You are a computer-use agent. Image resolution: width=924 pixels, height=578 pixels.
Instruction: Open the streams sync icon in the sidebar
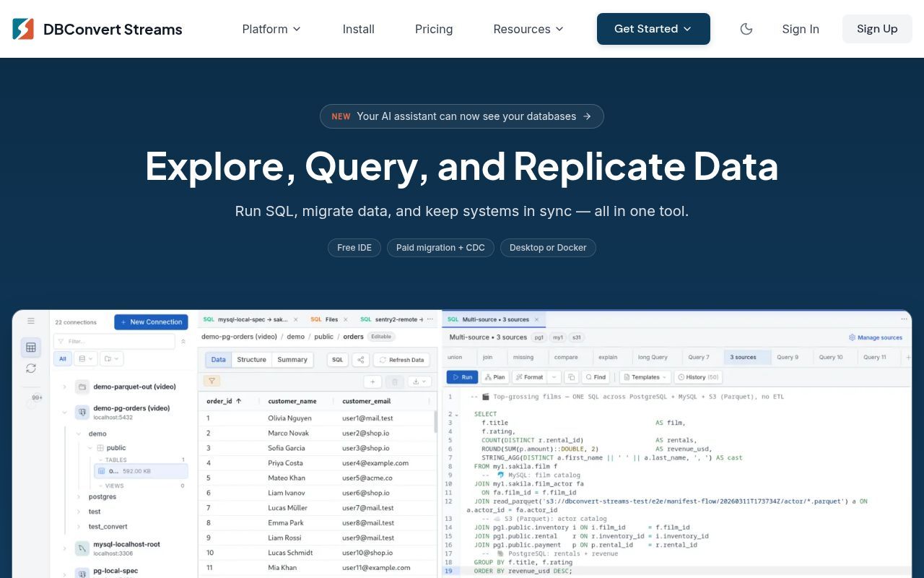[31, 368]
